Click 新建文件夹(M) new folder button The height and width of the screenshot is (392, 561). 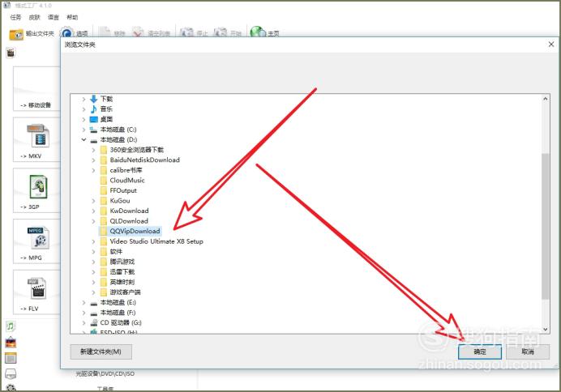coord(101,352)
